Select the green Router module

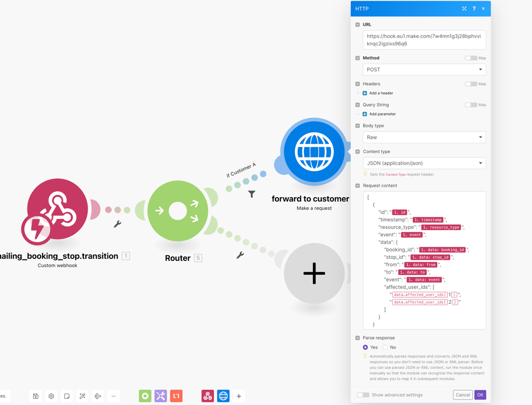pyautogui.click(x=178, y=210)
